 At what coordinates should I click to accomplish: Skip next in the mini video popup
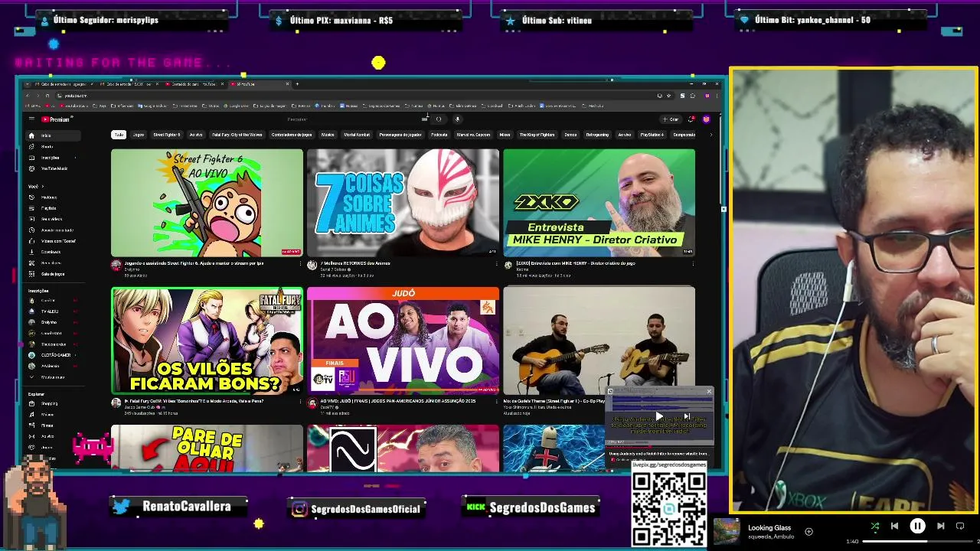pyautogui.click(x=687, y=416)
